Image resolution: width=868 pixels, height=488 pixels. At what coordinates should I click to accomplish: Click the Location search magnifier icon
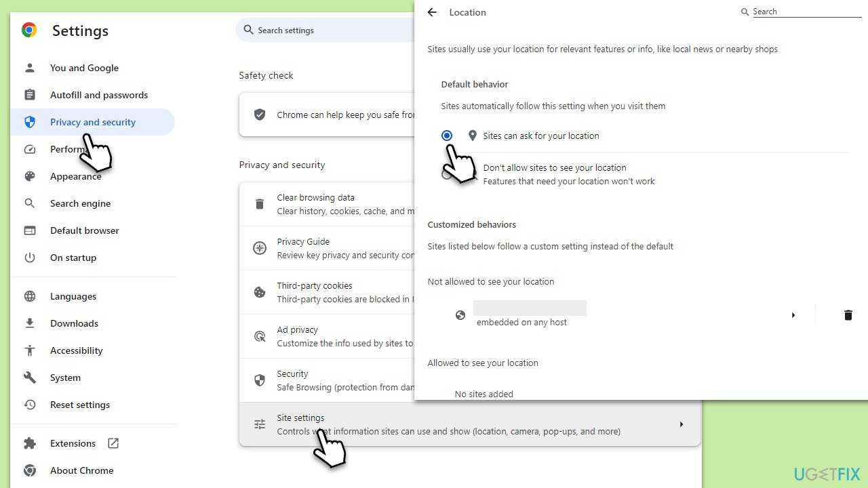click(745, 12)
